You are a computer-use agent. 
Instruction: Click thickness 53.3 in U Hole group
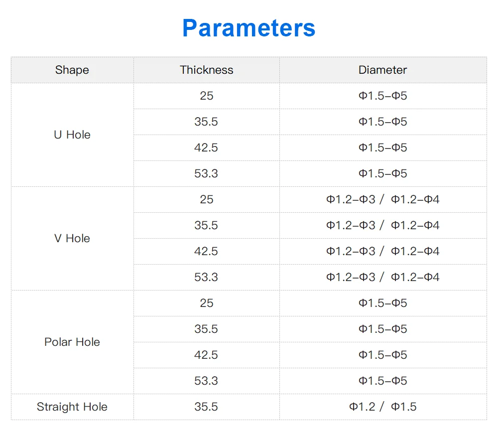(206, 173)
